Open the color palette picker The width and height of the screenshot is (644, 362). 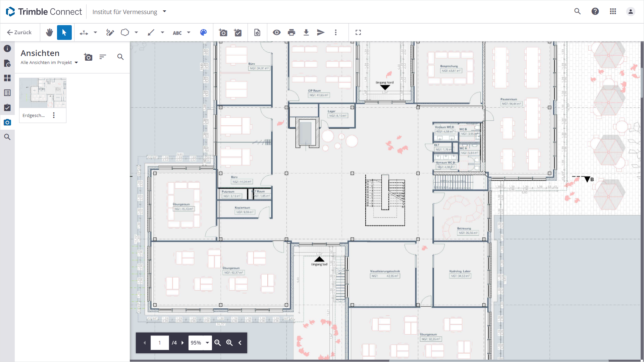tap(203, 33)
